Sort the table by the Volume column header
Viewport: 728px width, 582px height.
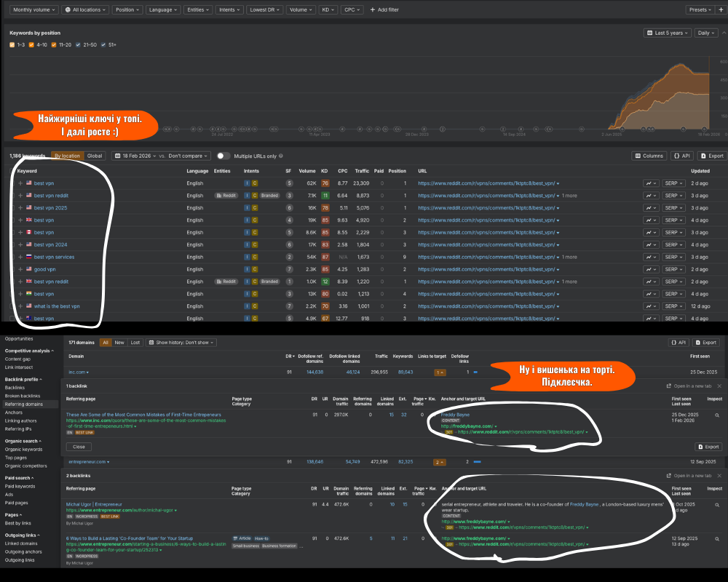coord(307,171)
